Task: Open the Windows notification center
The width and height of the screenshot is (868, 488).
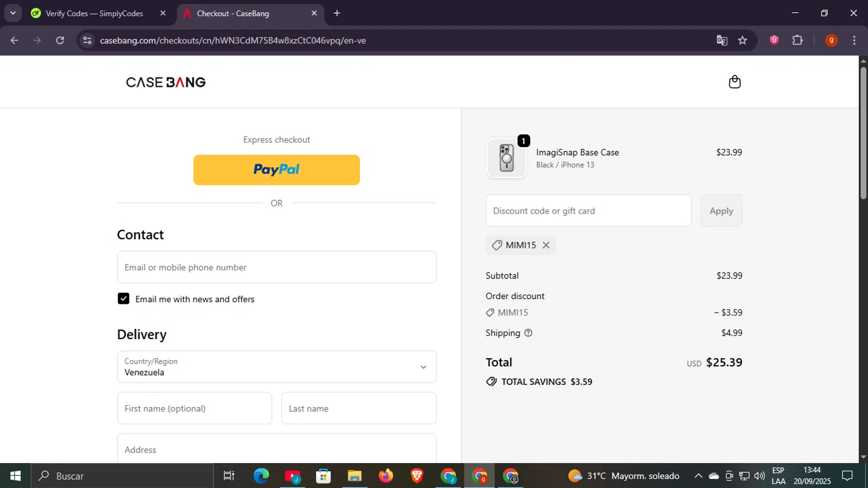Action: 848,476
